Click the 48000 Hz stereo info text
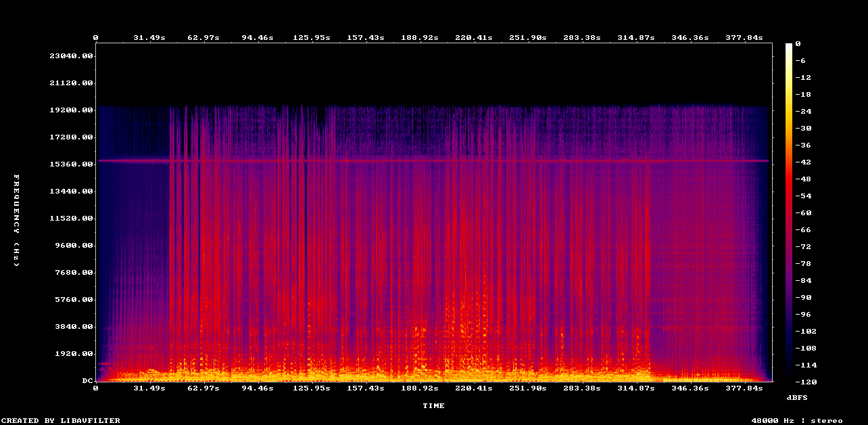This screenshot has height=425, width=868. coord(797,420)
